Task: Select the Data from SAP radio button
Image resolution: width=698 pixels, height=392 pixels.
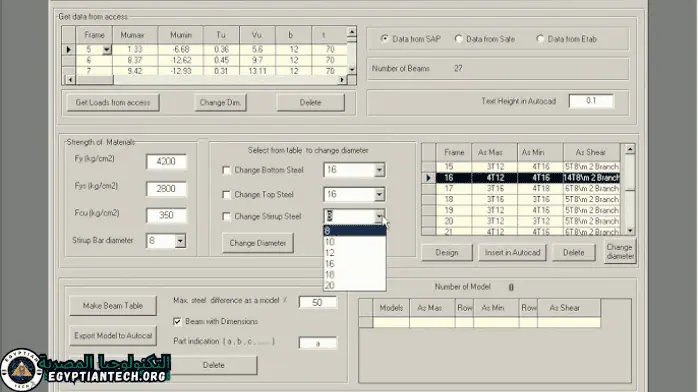Action: click(x=385, y=39)
